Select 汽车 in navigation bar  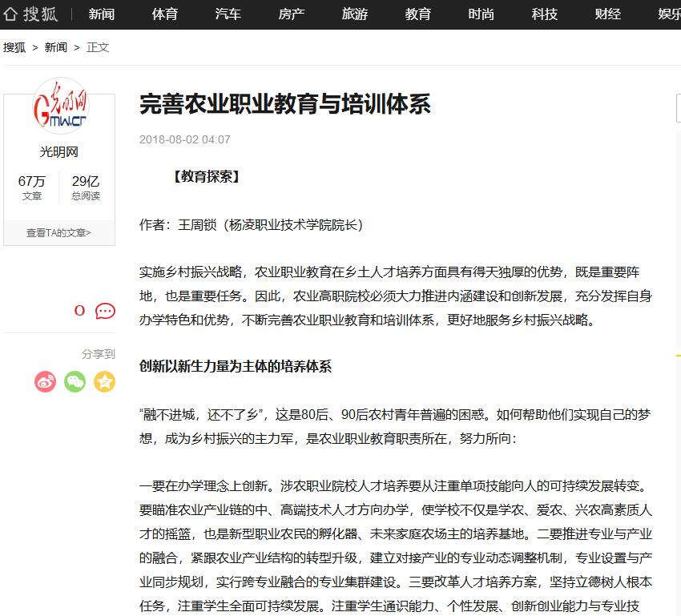pyautogui.click(x=228, y=14)
